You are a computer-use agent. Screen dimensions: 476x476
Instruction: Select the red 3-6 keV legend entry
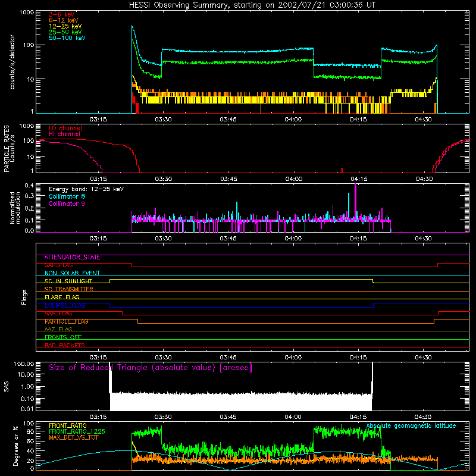point(61,14)
